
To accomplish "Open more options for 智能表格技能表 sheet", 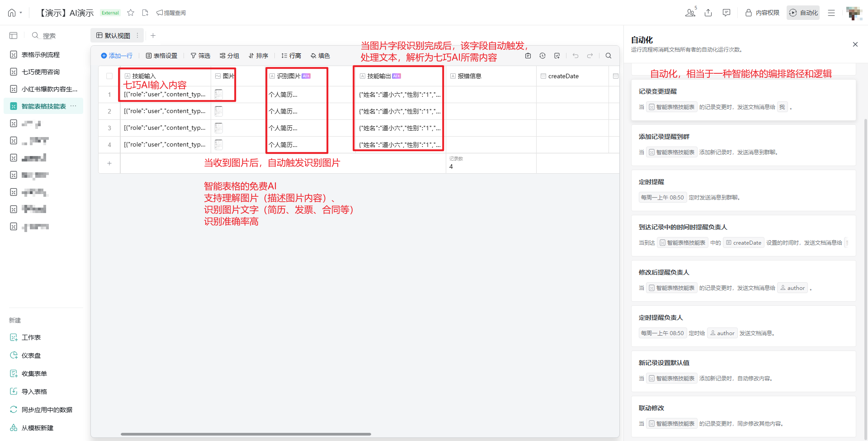I will 73,106.
